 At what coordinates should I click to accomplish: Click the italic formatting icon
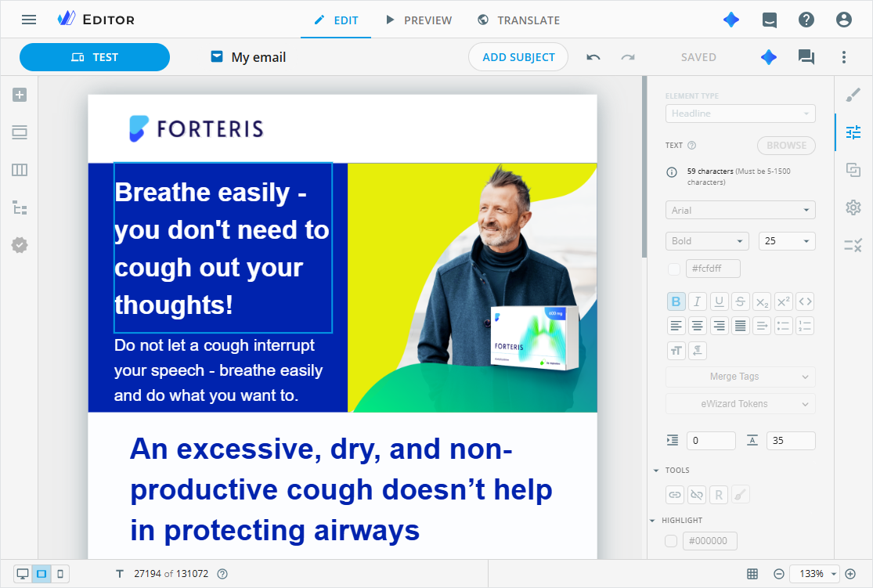[697, 301]
